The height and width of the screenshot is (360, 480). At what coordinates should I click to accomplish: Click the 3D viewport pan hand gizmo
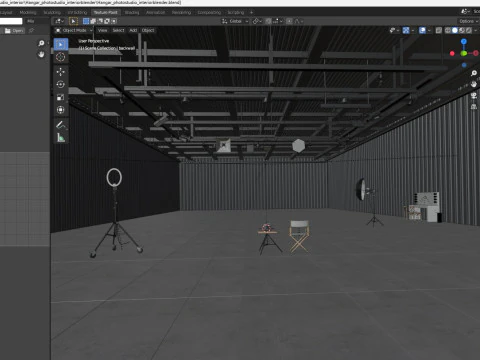(474, 84)
